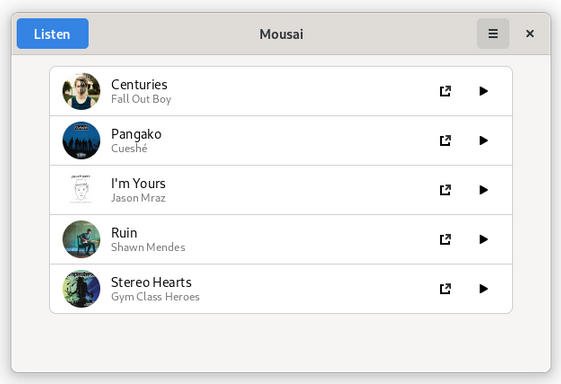Select the Pangako album cover

(81, 141)
